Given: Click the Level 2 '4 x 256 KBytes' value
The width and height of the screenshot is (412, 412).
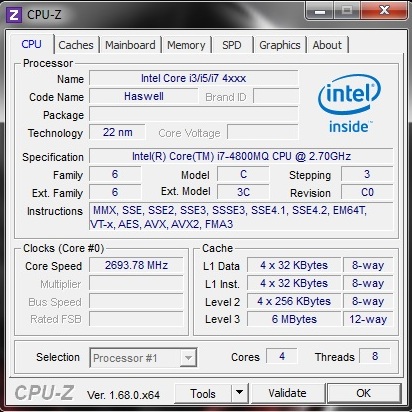Looking at the screenshot, I should [x=294, y=301].
